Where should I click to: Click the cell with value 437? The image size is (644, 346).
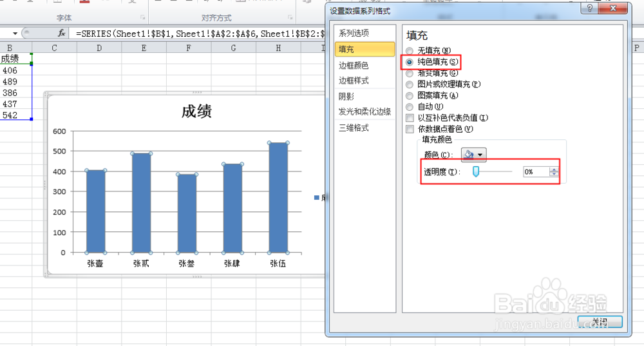point(15,104)
